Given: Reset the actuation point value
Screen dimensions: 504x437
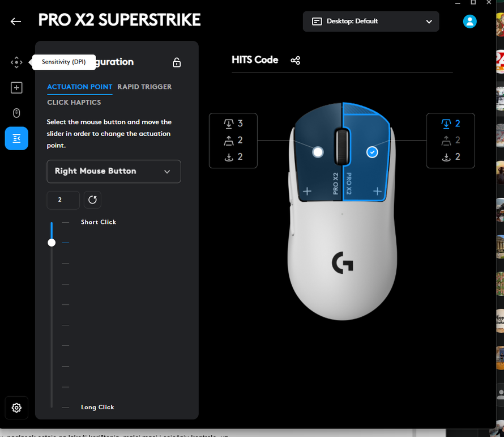Looking at the screenshot, I should [x=92, y=200].
